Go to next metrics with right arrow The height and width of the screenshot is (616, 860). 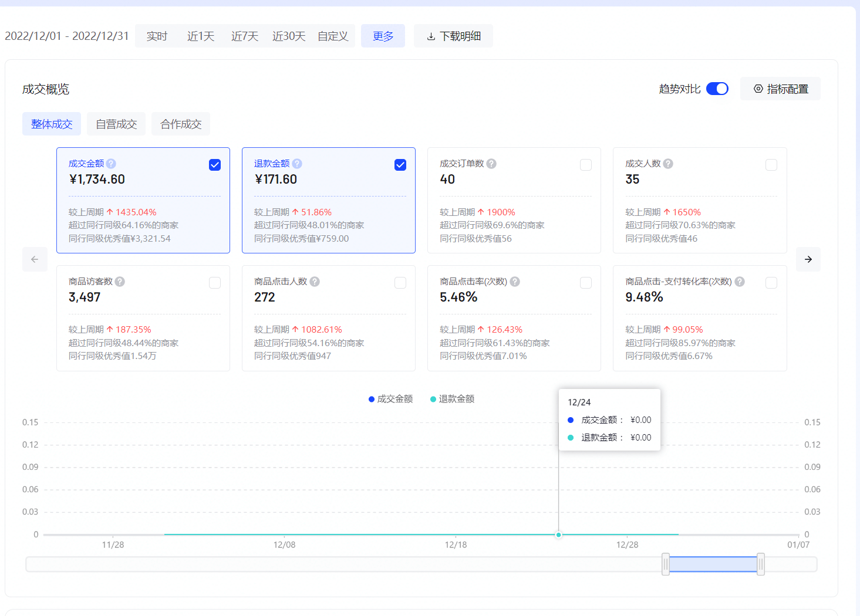(x=808, y=259)
